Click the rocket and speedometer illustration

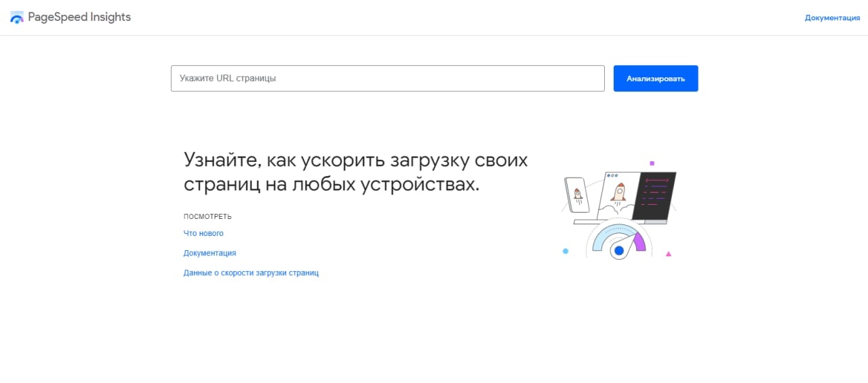[618, 211]
